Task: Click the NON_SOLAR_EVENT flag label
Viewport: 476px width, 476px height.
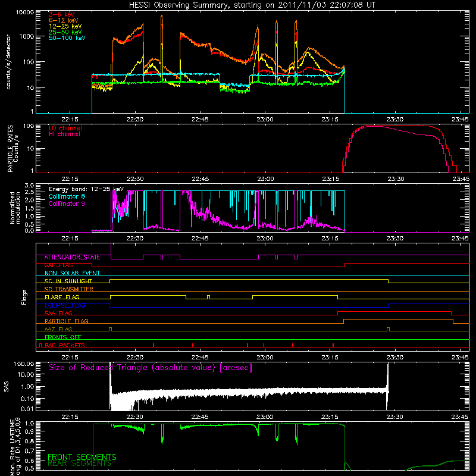Action: [x=72, y=273]
